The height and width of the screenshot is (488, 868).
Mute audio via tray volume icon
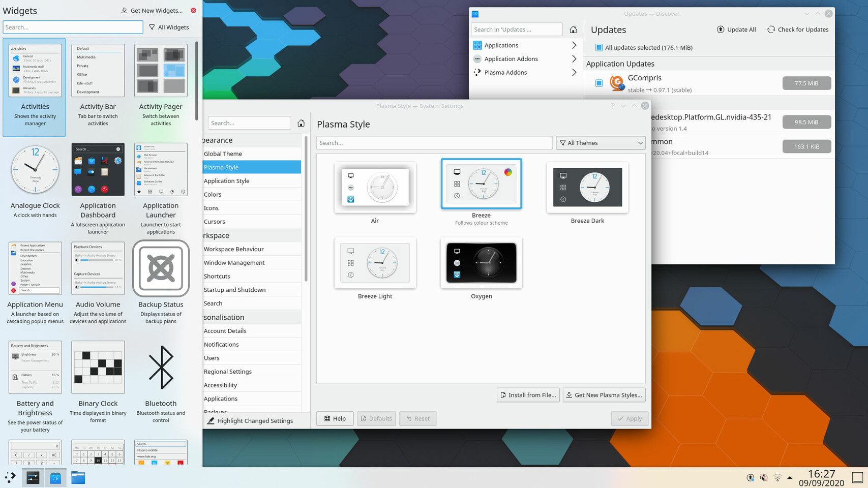pyautogui.click(x=764, y=478)
